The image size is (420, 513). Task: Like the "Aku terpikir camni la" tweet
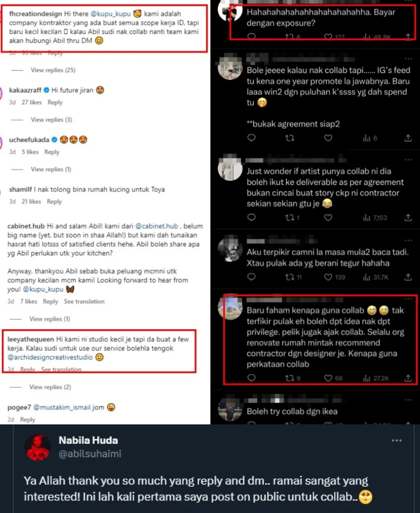click(328, 277)
